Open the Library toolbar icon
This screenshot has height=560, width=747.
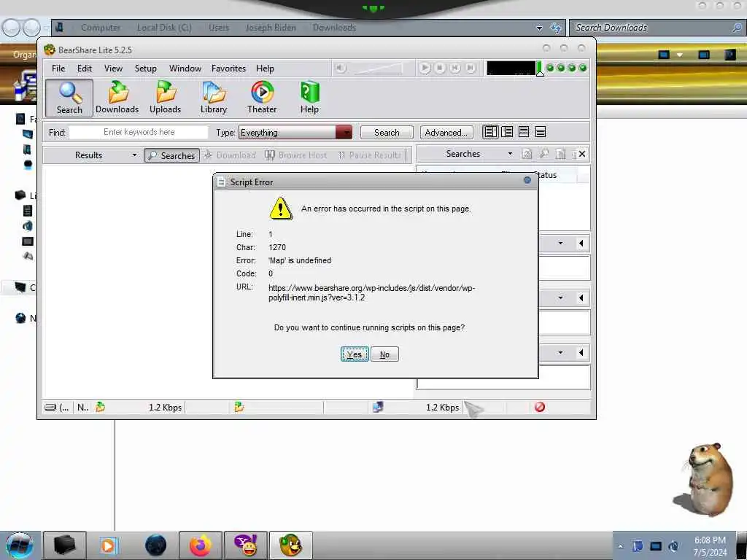click(214, 98)
